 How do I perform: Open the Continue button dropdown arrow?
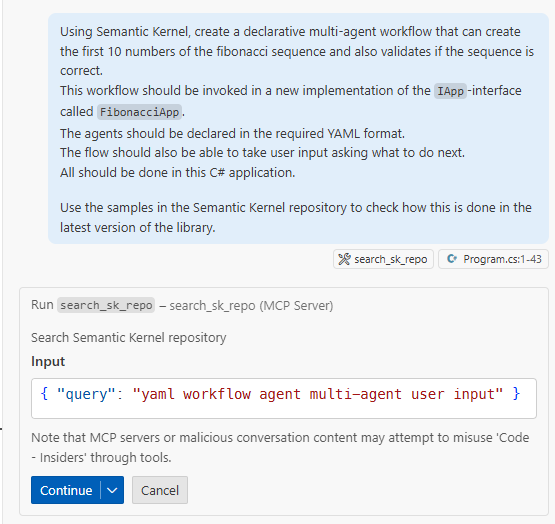click(112, 490)
